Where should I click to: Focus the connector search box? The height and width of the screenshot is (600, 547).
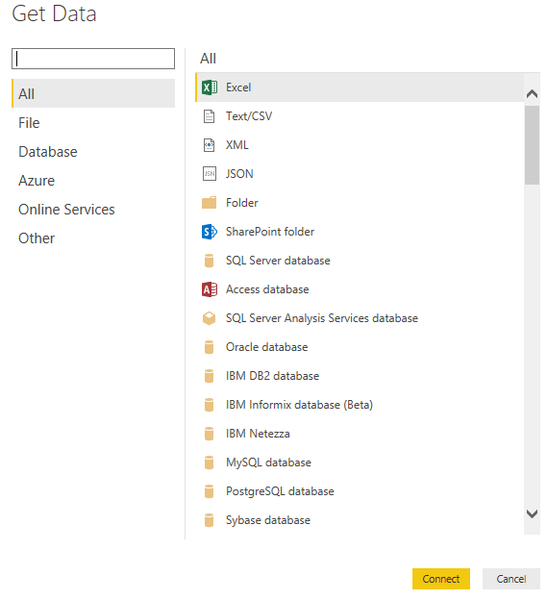click(93, 59)
